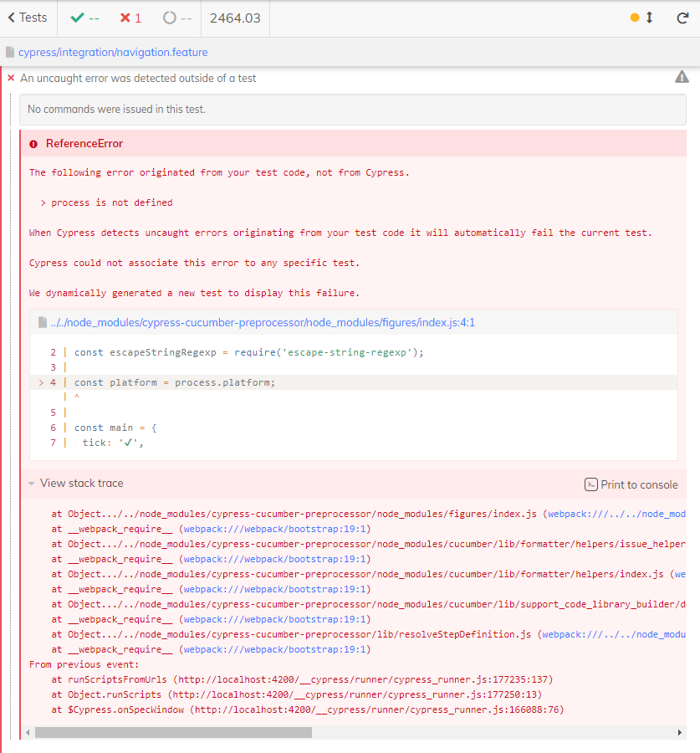Click the orange status dot

635,18
